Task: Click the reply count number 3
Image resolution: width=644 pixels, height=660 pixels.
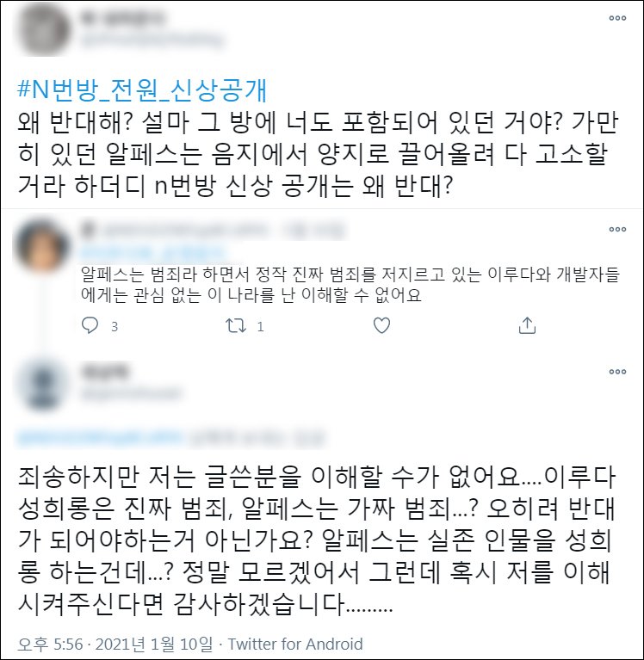Action: [x=115, y=327]
